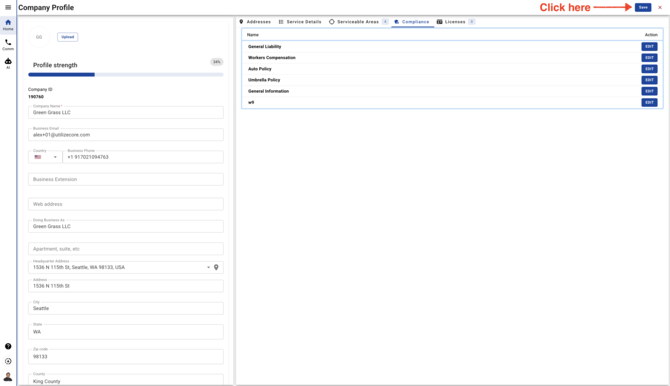This screenshot has width=670, height=386.
Task: Click the Umbrella Policy text
Action: 264,80
